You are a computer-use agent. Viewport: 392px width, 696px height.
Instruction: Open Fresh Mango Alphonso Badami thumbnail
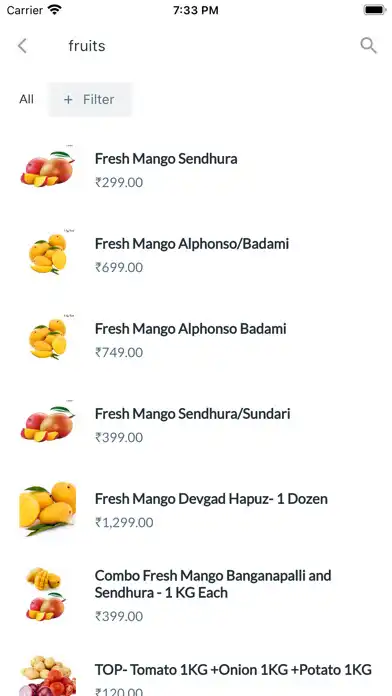point(48,339)
